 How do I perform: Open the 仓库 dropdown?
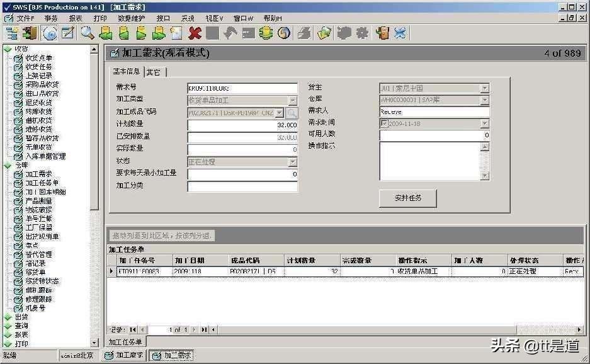485,100
